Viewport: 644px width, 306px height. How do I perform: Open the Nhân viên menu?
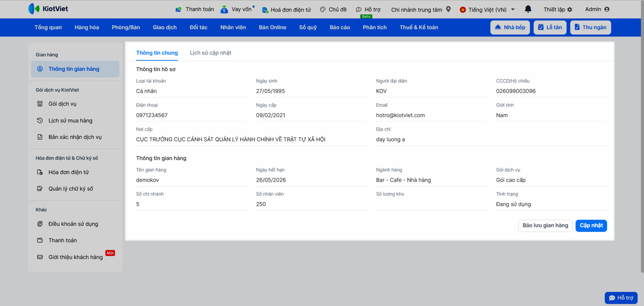tap(233, 27)
